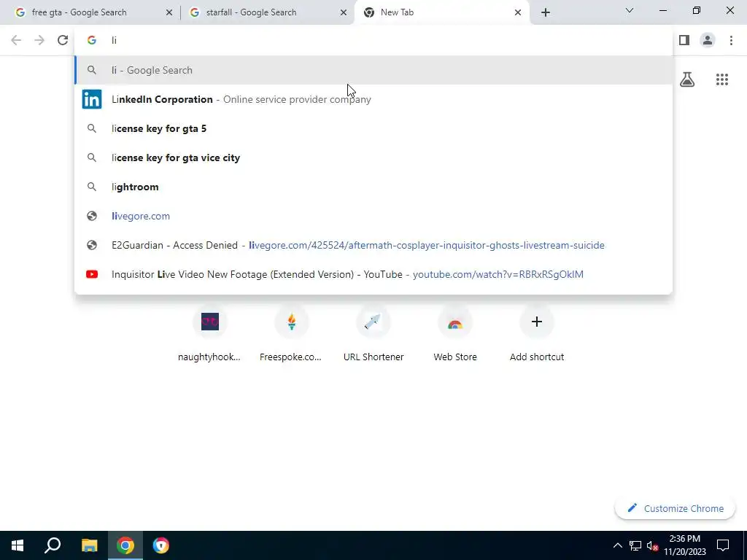Choose the lightroom suggestion
Viewport: 747px width, 560px height.
point(373,187)
